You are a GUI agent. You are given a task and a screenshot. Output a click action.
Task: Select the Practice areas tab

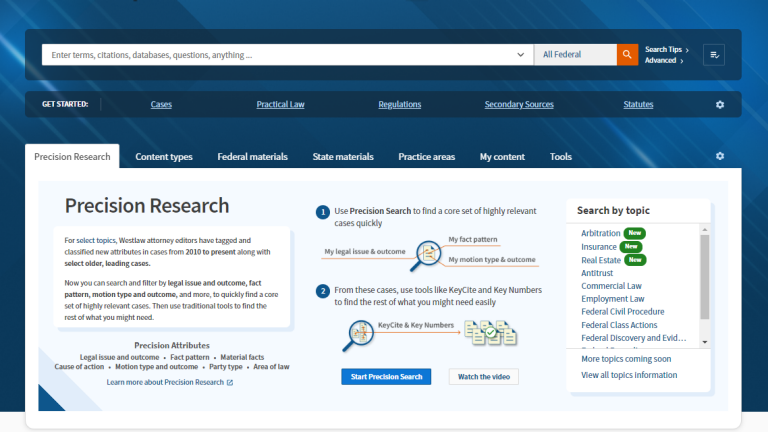click(426, 157)
